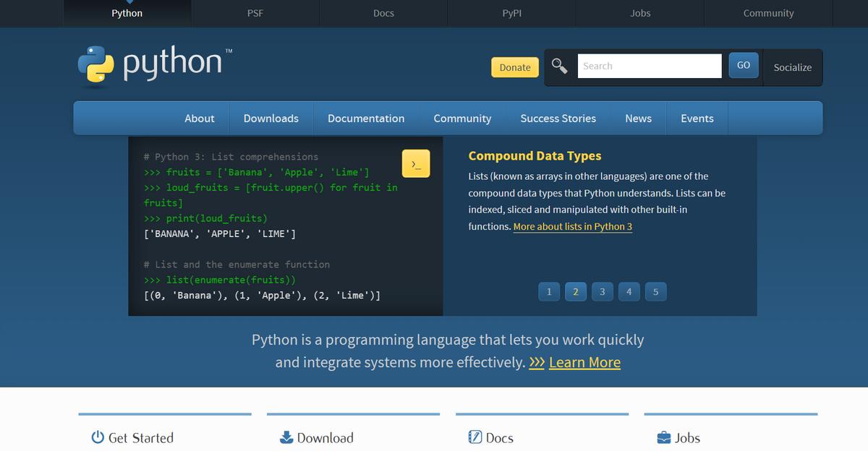Select slide 3 in code carousel
This screenshot has height=451, width=868.
point(602,291)
